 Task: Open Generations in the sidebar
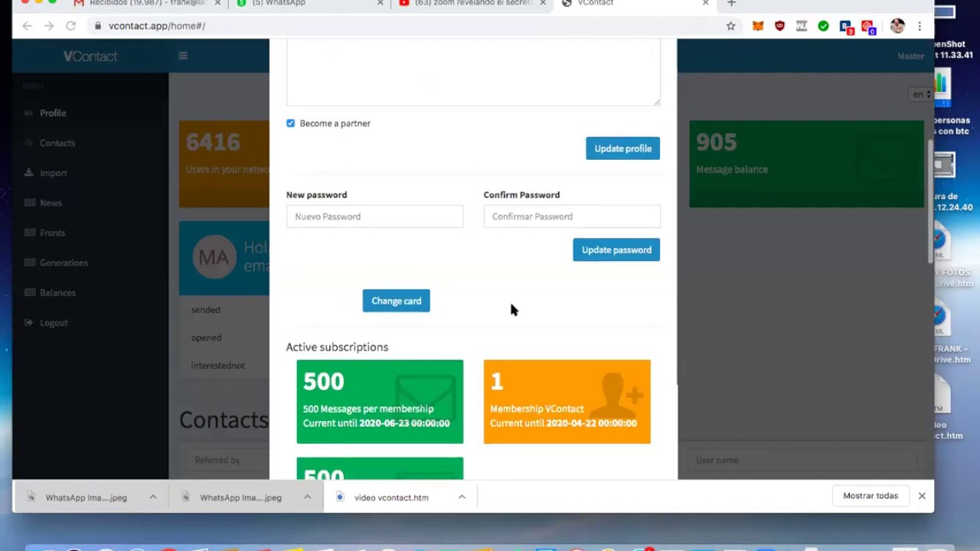click(64, 262)
